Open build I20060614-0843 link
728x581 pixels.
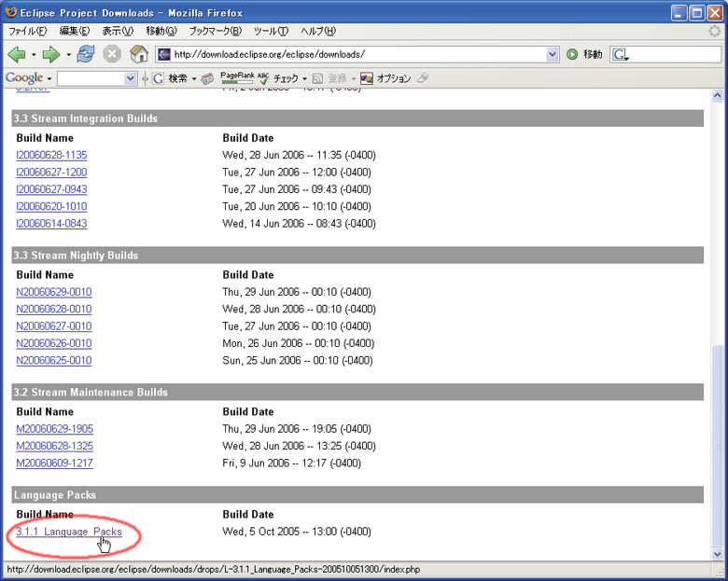51,224
